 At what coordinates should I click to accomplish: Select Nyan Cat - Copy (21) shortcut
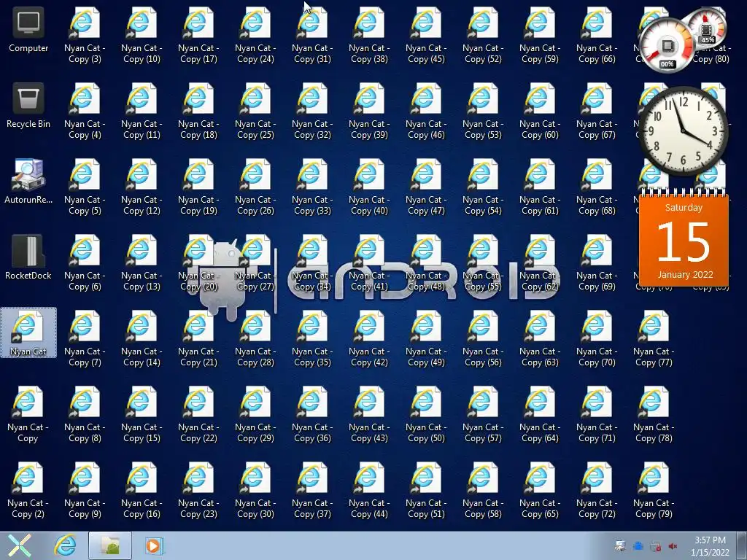tap(198, 338)
